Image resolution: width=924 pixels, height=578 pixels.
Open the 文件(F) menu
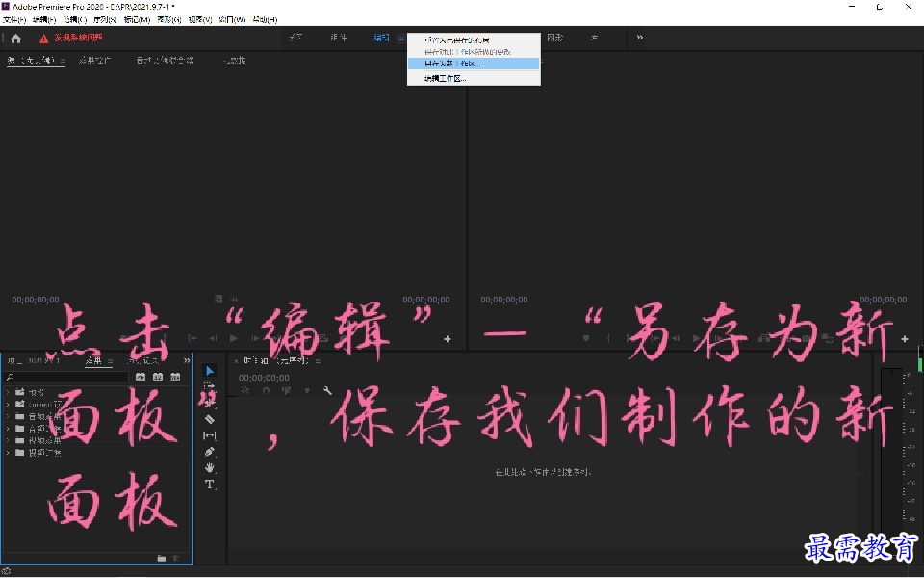click(x=14, y=20)
